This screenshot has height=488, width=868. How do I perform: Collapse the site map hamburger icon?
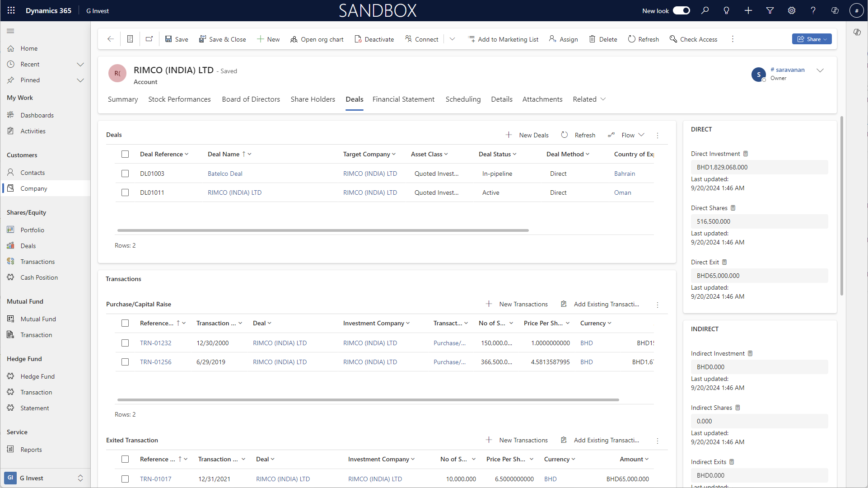pyautogui.click(x=10, y=31)
